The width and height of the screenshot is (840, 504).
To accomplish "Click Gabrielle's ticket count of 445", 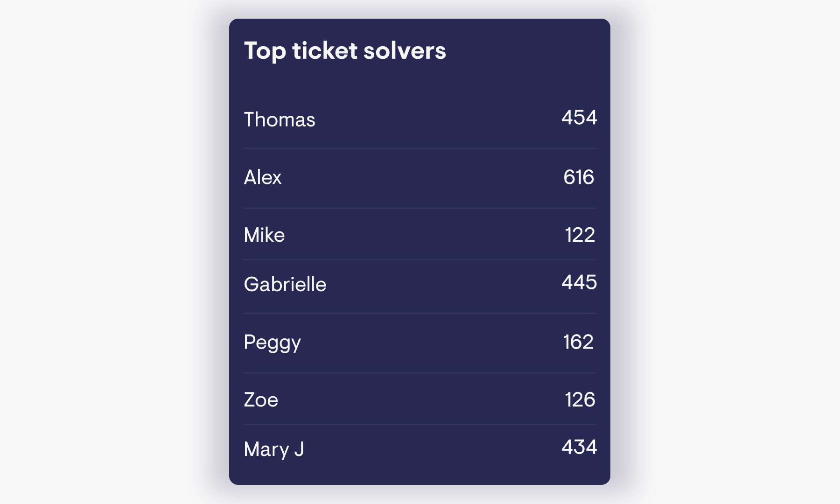I will pyautogui.click(x=579, y=282).
